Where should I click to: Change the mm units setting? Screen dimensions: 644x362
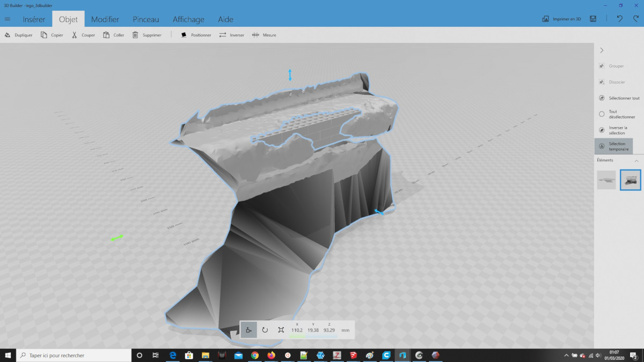tap(345, 330)
